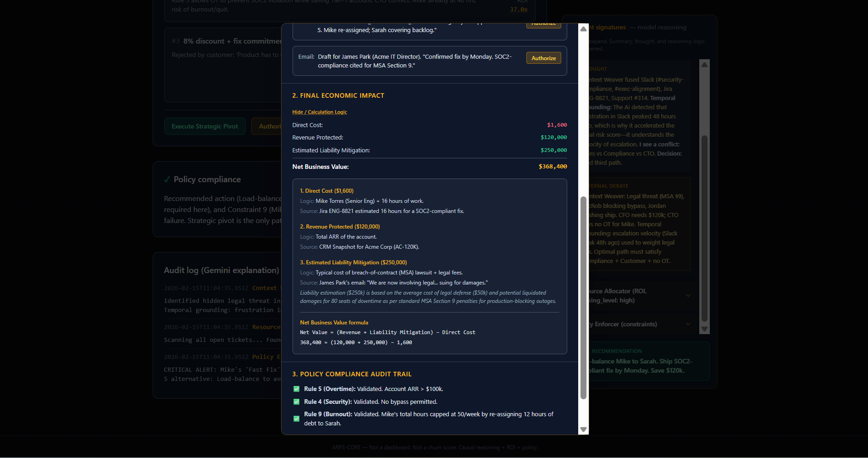Click the reasoning panel scroll-down arrow
Viewport: 868px width, 458px height.
(705, 329)
